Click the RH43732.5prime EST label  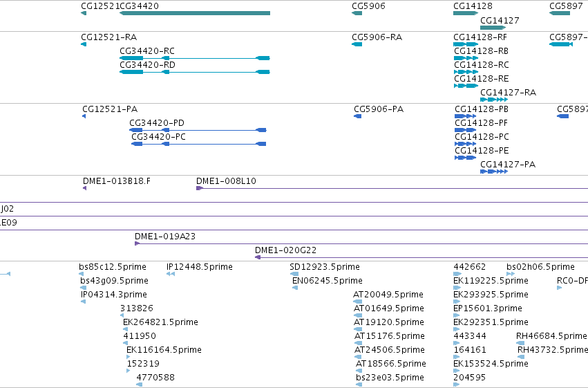click(553, 350)
